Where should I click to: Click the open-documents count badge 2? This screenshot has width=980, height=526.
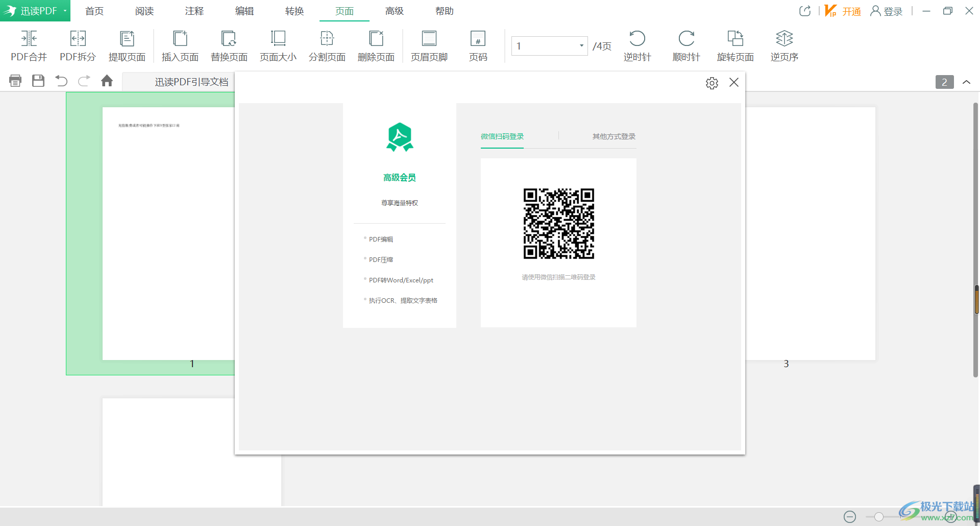point(944,82)
